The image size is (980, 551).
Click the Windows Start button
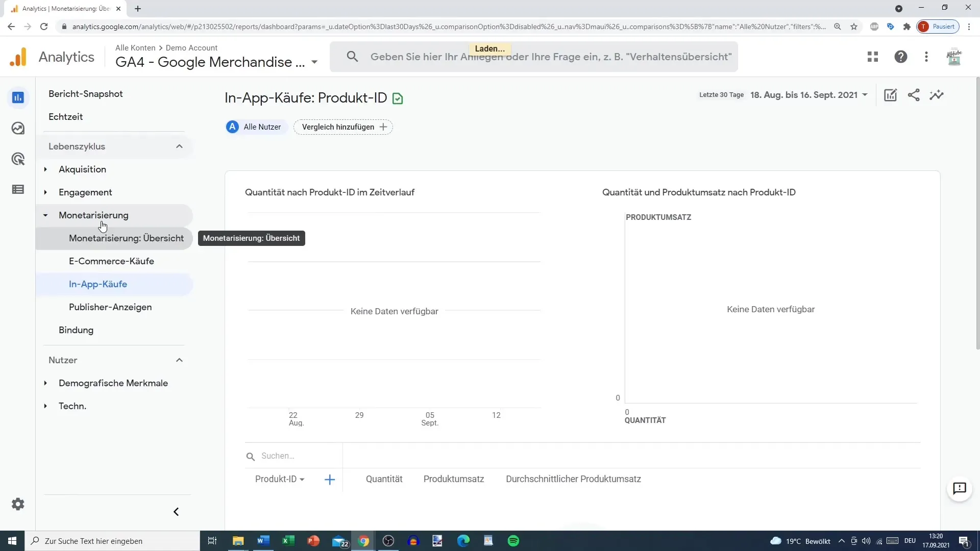(x=12, y=541)
